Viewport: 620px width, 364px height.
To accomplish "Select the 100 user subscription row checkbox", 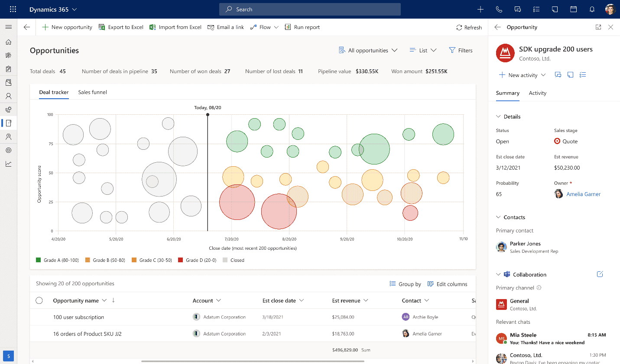I will [x=39, y=317].
